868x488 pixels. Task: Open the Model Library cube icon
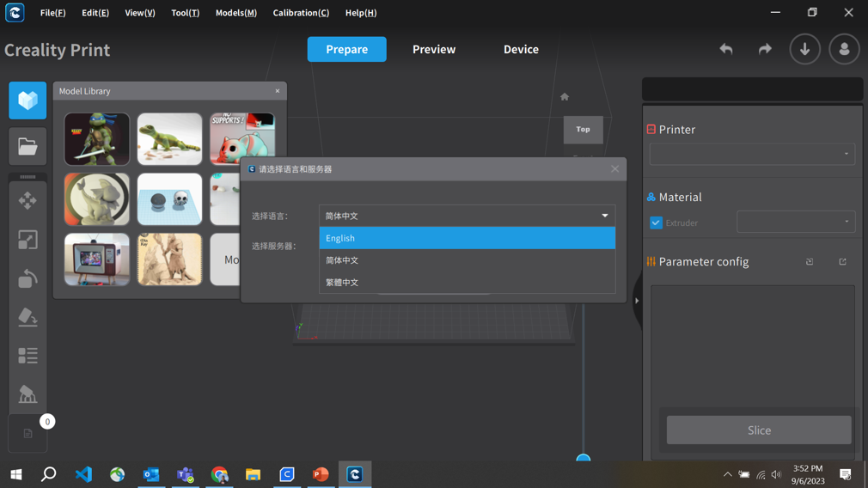28,101
